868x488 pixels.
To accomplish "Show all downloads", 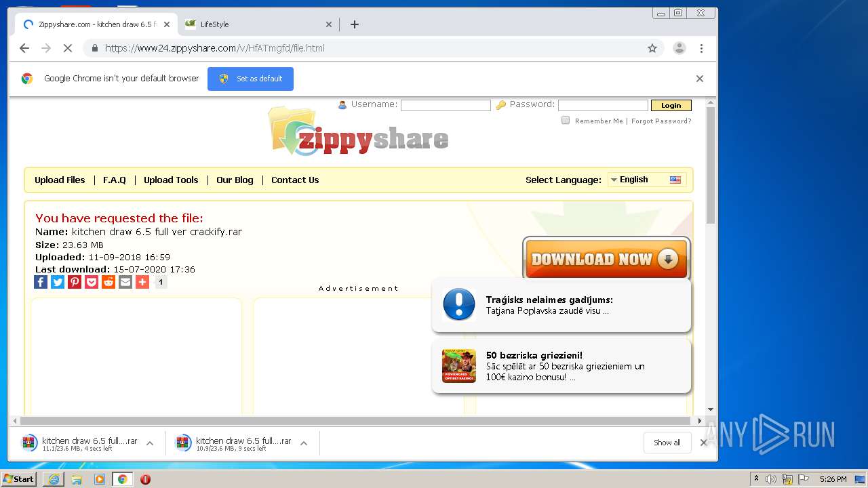I will [x=667, y=443].
